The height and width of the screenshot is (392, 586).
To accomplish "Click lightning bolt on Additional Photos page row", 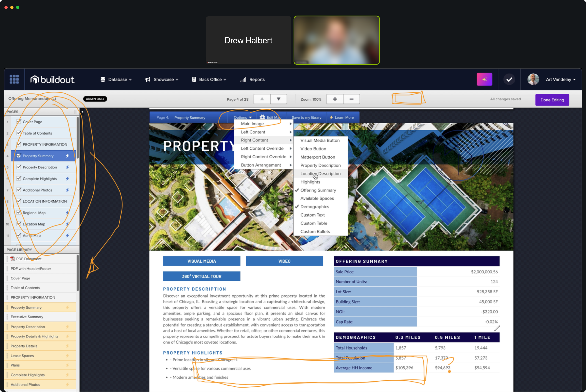I will (x=67, y=190).
